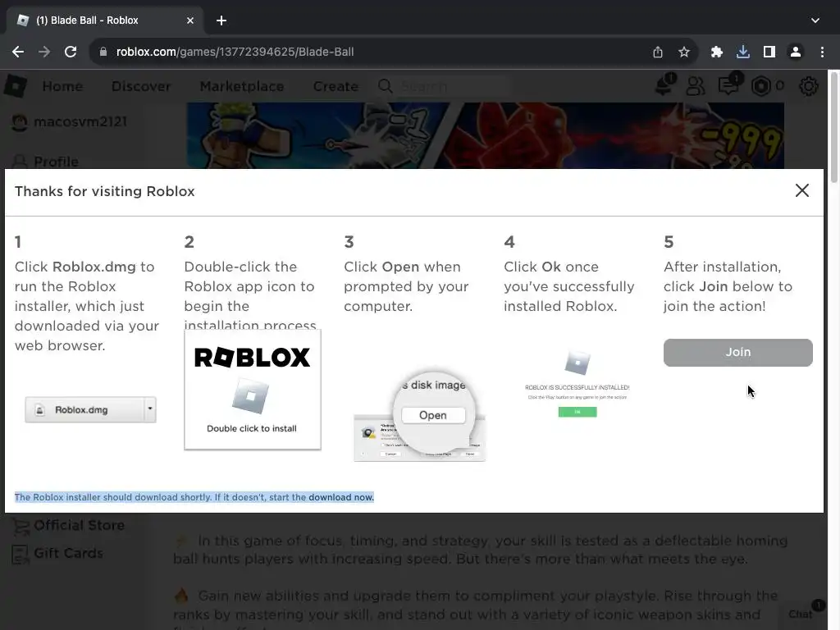
Task: Click the Gift Cards sidebar icon
Action: (20, 554)
